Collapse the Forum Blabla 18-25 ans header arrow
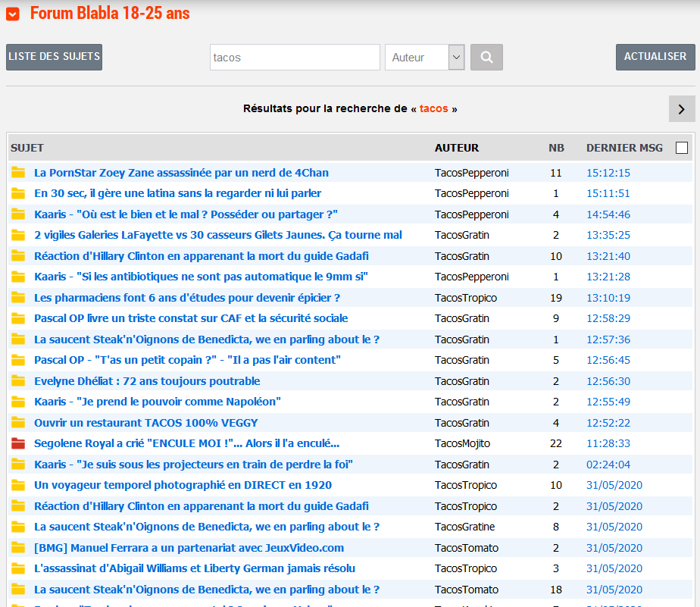This screenshot has height=607, width=700. (13, 14)
